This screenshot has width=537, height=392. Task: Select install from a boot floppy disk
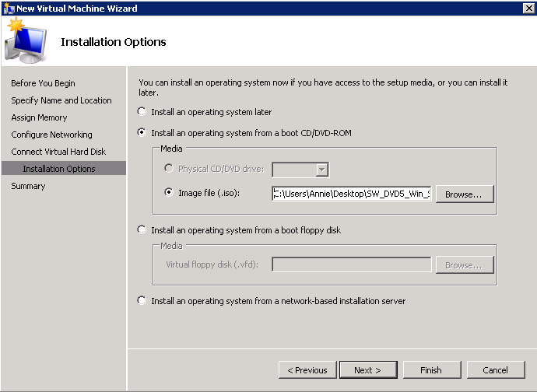click(142, 230)
